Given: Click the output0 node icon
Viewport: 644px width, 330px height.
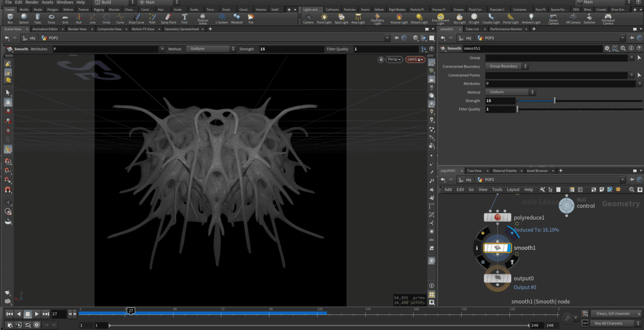Looking at the screenshot, I should point(497,278).
